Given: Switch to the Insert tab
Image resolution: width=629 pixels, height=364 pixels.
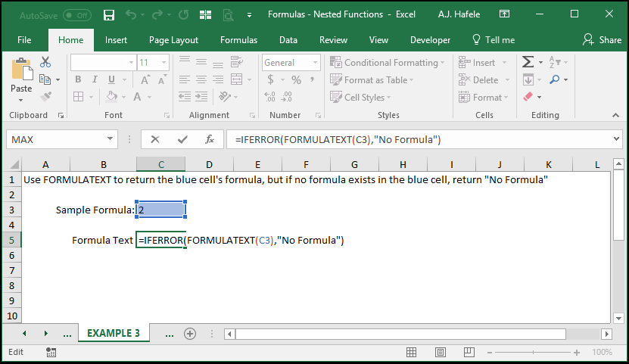Looking at the screenshot, I should [x=116, y=40].
